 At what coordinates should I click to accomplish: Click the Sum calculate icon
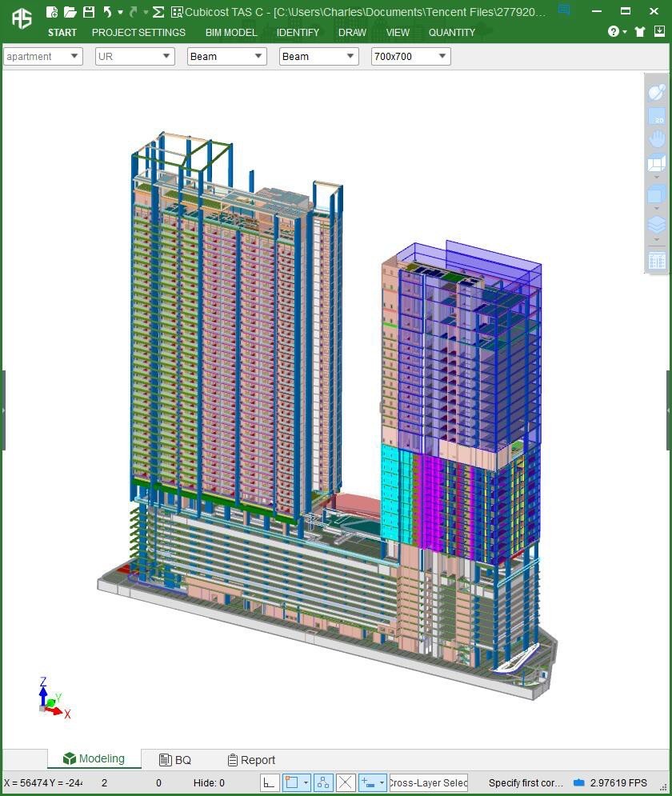158,12
